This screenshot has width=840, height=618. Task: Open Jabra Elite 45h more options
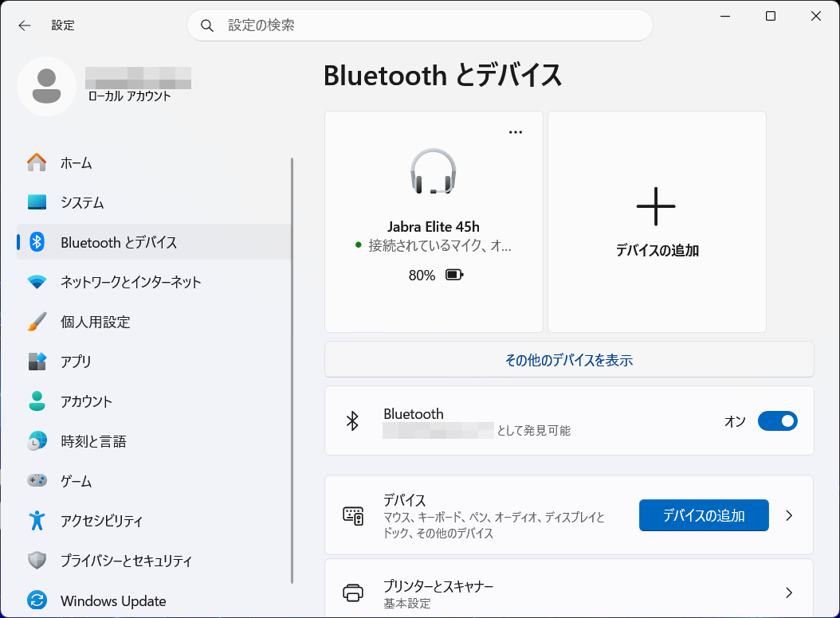click(516, 132)
